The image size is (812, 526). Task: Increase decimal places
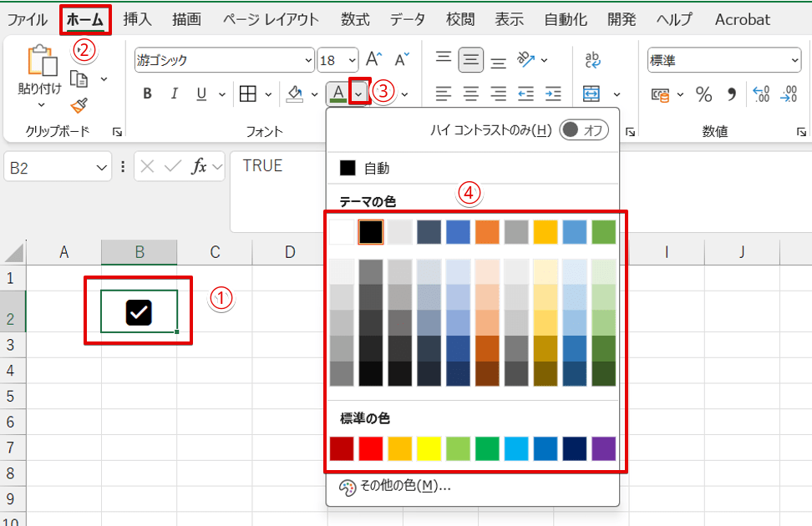[761, 94]
